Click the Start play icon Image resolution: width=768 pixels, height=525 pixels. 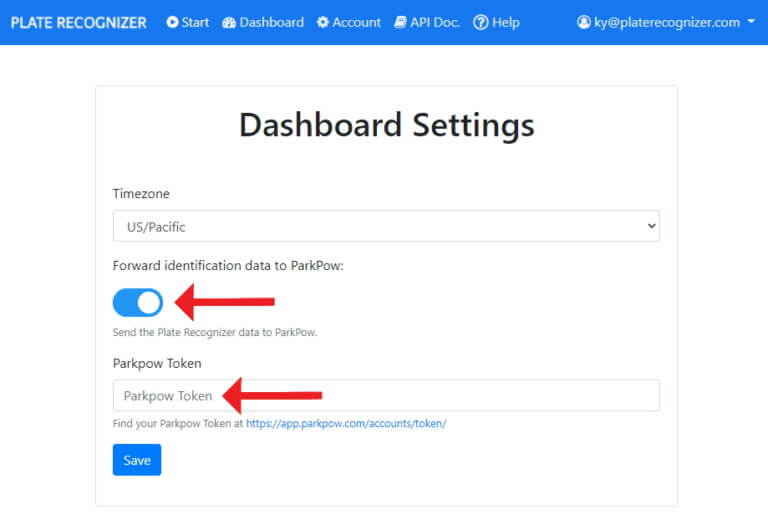172,22
